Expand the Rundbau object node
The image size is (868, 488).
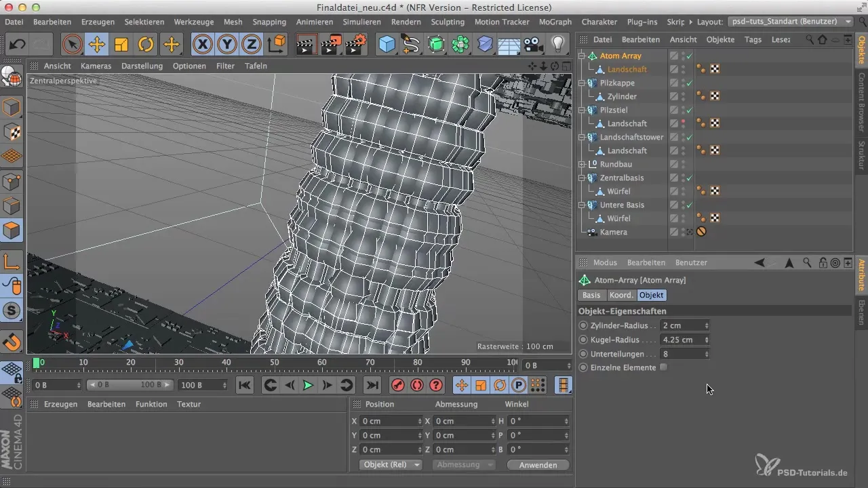coord(581,164)
